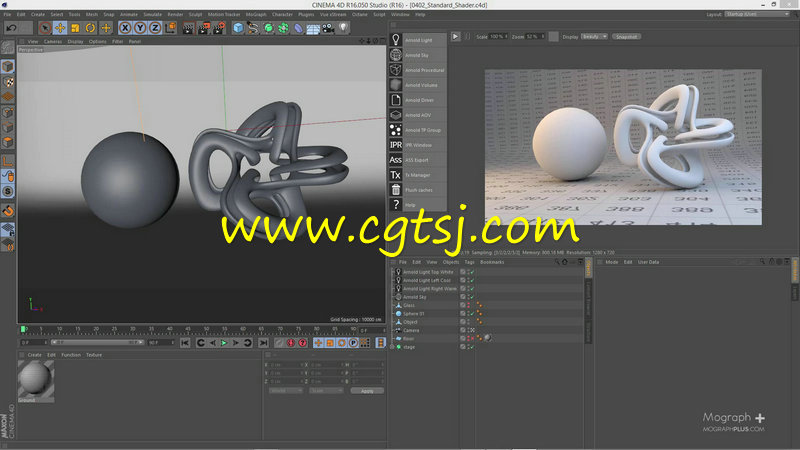The width and height of the screenshot is (800, 450).
Task: Click the timeline preview range slider
Action: (x=97, y=342)
